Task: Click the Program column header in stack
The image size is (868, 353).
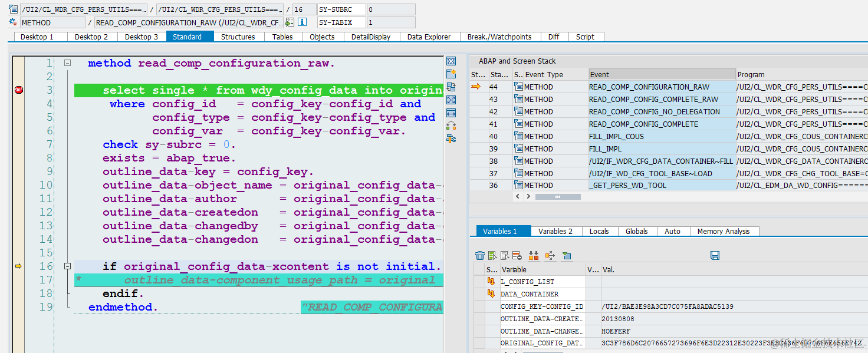Action: coord(802,74)
